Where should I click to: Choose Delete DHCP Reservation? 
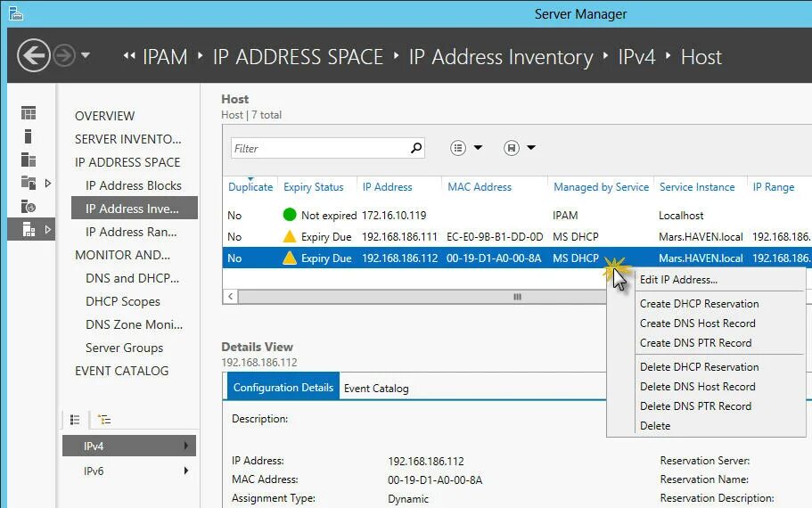pyautogui.click(x=699, y=366)
